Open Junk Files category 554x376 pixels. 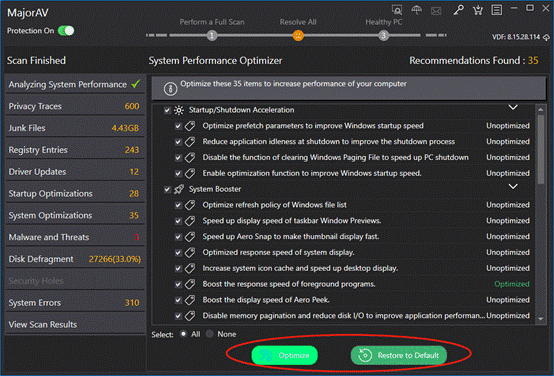tap(75, 128)
